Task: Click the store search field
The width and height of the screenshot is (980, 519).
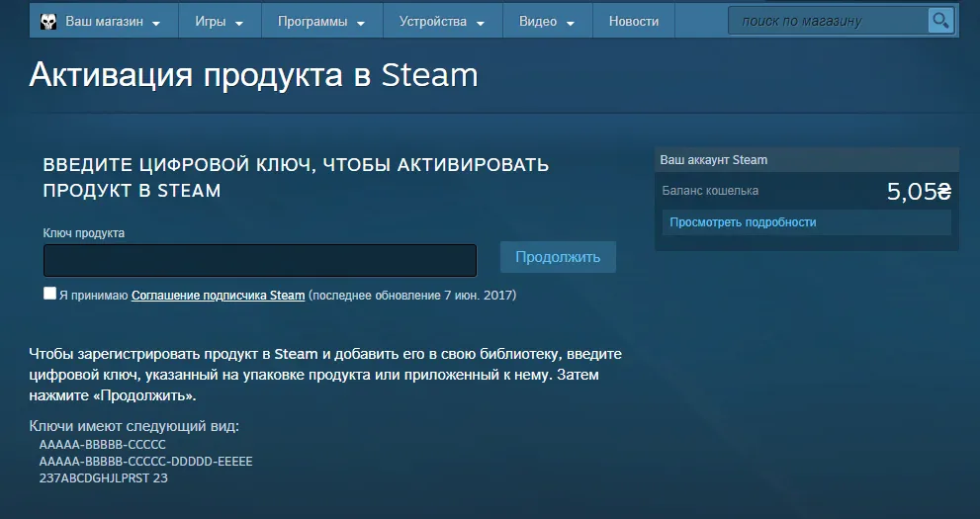Action: click(829, 21)
